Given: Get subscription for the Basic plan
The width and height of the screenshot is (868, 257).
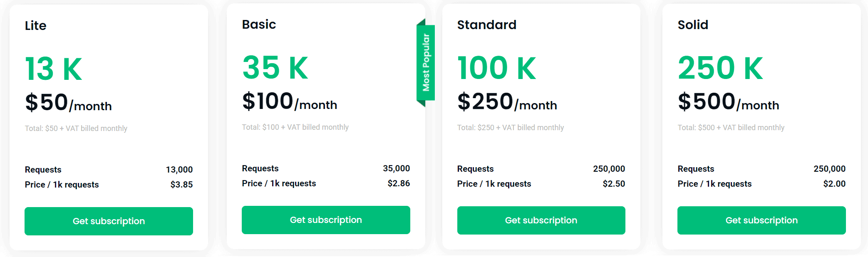Looking at the screenshot, I should 326,220.
